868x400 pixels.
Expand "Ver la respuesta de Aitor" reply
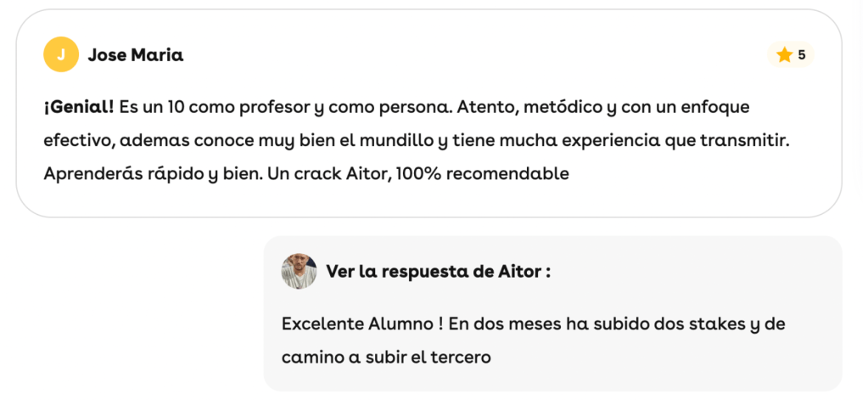438,272
